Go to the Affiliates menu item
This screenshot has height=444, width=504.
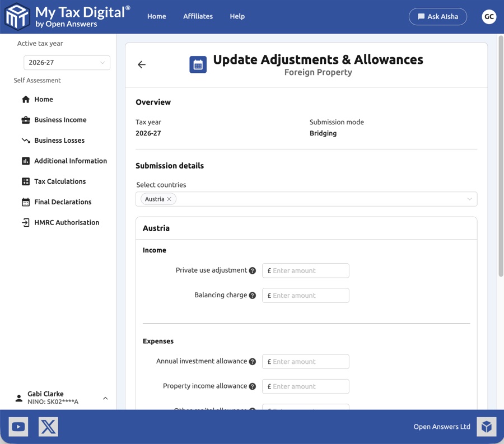click(x=198, y=16)
